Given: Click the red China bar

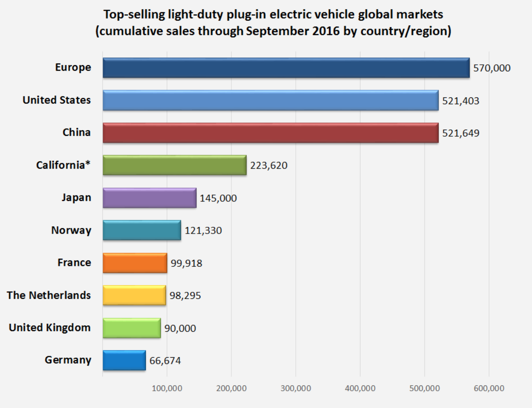Looking at the screenshot, I should pyautogui.click(x=271, y=133).
